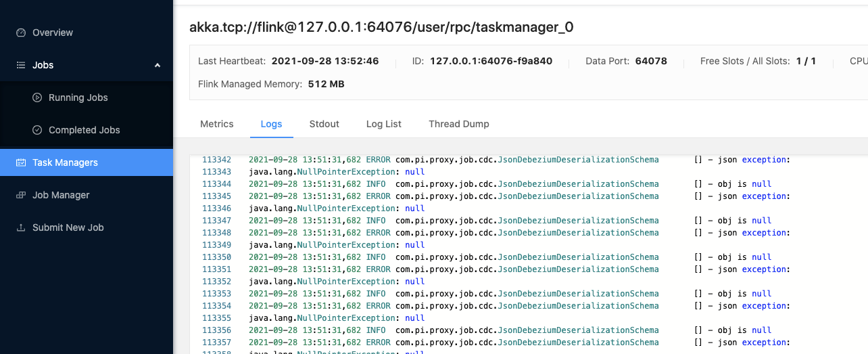This screenshot has height=354, width=868.
Task: Select the Jobs menu label
Action: tap(43, 65)
